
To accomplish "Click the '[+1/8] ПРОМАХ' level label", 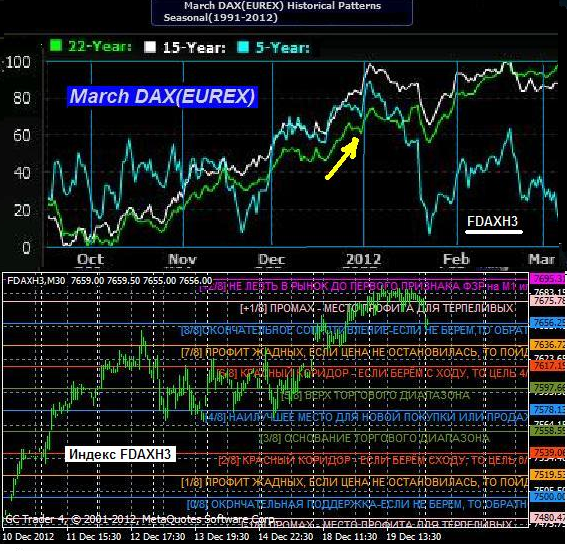I will tap(376, 308).
